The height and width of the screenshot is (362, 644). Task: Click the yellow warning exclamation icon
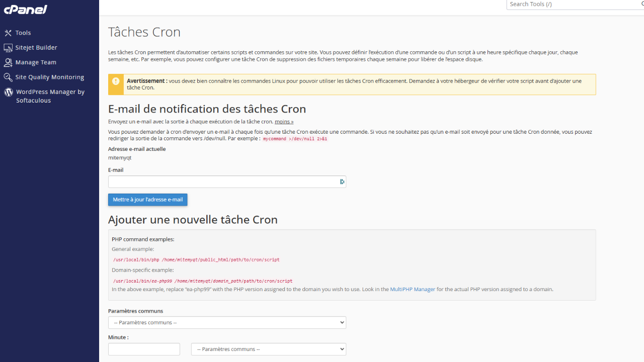[x=116, y=81]
